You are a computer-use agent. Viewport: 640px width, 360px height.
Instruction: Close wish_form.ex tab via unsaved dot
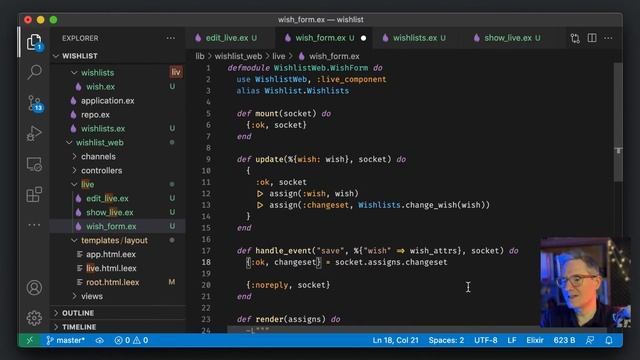coord(363,38)
